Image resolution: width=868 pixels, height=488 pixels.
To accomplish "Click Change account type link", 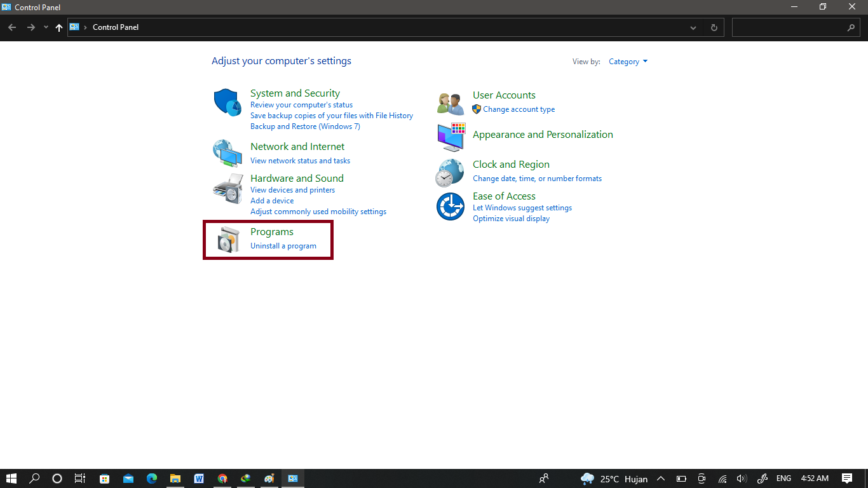I will pyautogui.click(x=519, y=109).
